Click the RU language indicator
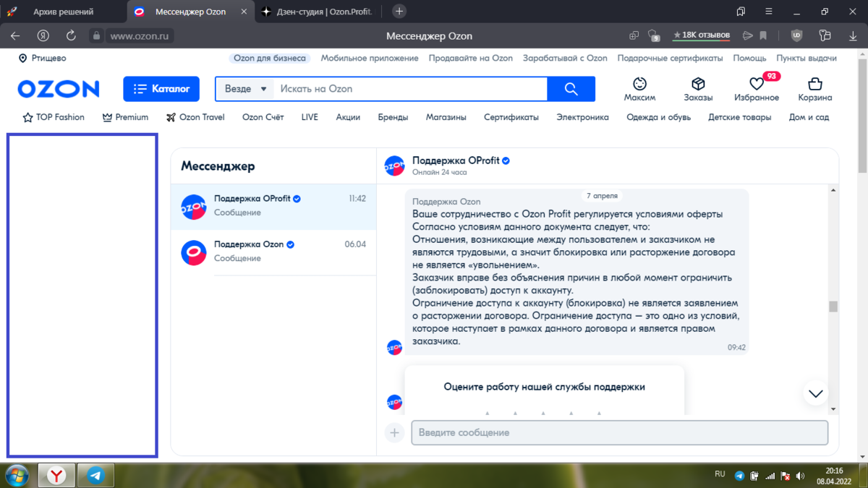Screen dimensions: 868x488 tap(720, 474)
